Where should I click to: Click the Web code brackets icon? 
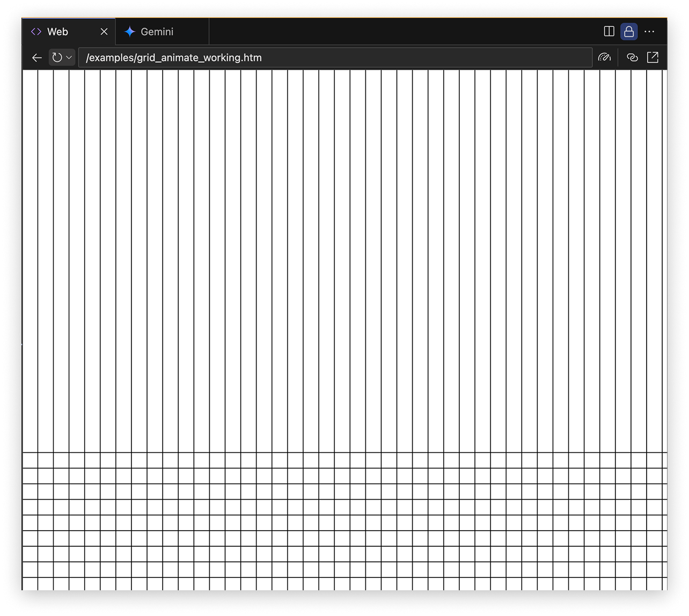(x=36, y=32)
